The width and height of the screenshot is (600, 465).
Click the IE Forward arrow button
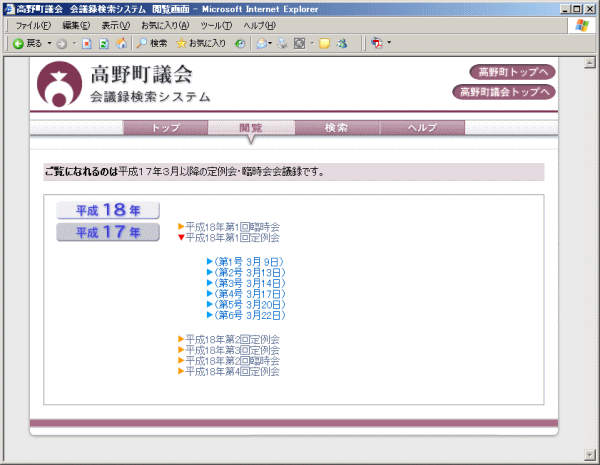click(x=61, y=44)
